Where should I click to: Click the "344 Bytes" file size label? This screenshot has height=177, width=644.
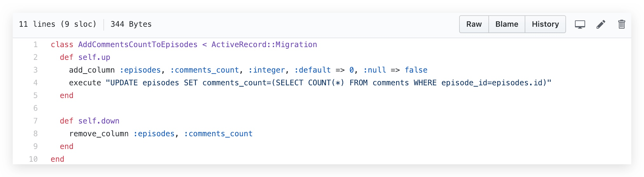click(x=131, y=24)
